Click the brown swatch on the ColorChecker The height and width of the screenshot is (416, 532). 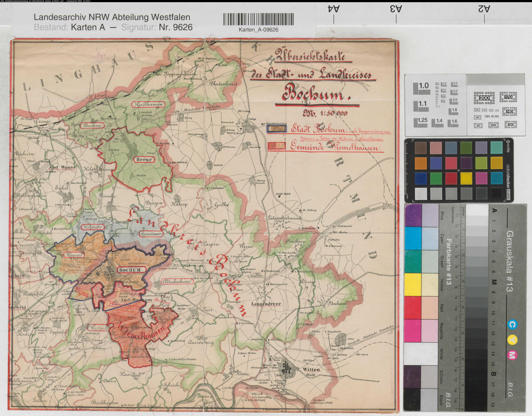[x=421, y=148]
